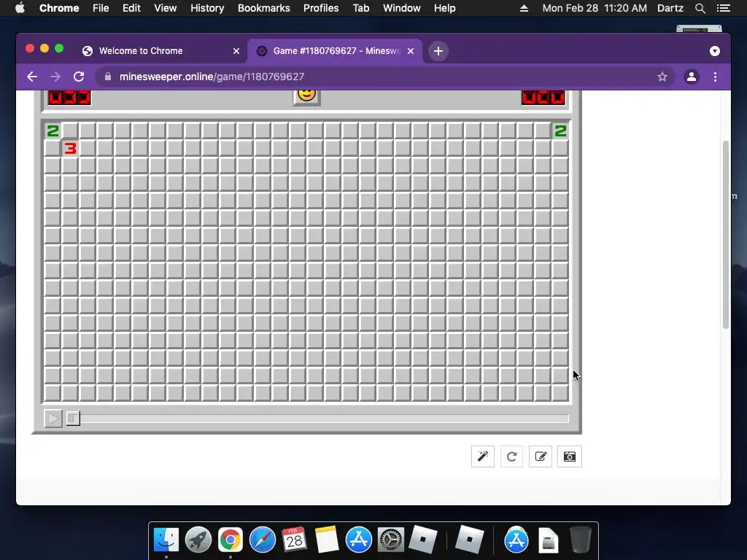Screen dimensions: 747x560
Task: Close the Welcome to Chrome tab
Action: tap(236, 51)
